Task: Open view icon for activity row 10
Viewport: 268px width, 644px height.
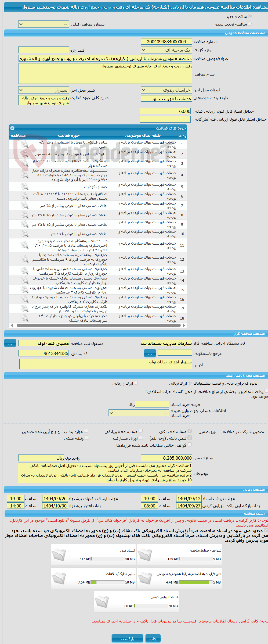Action: coord(24,234)
